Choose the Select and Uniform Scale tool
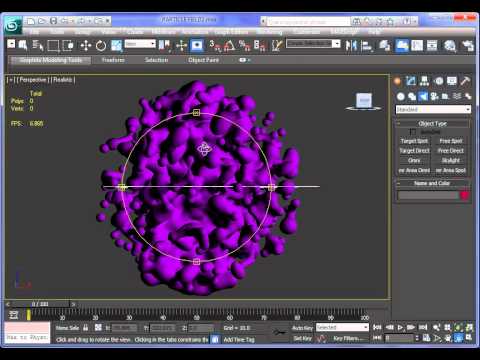Screen dimensions: 480x360 coord(116,45)
